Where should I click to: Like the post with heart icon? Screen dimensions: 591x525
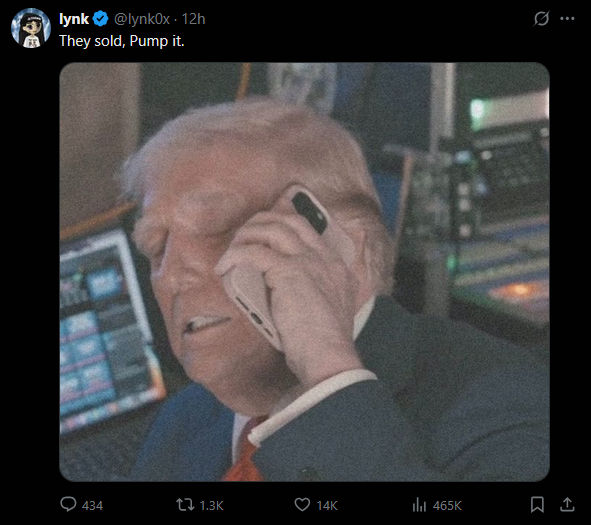click(x=302, y=505)
